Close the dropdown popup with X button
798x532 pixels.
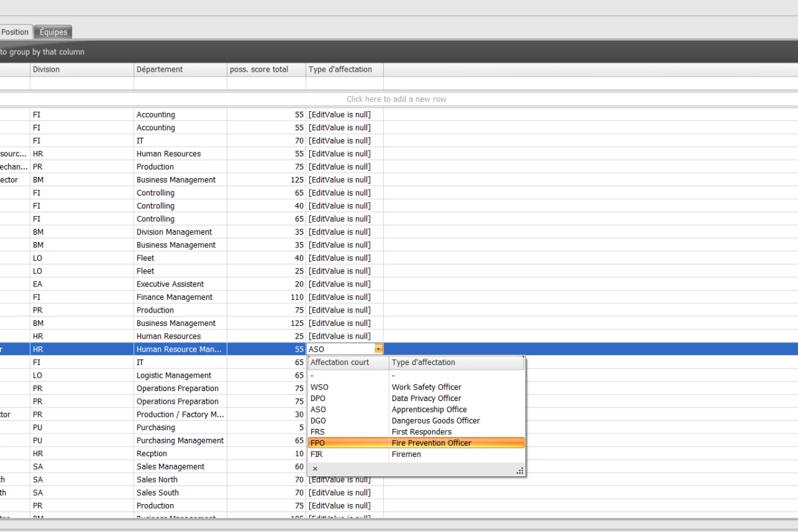pos(315,469)
